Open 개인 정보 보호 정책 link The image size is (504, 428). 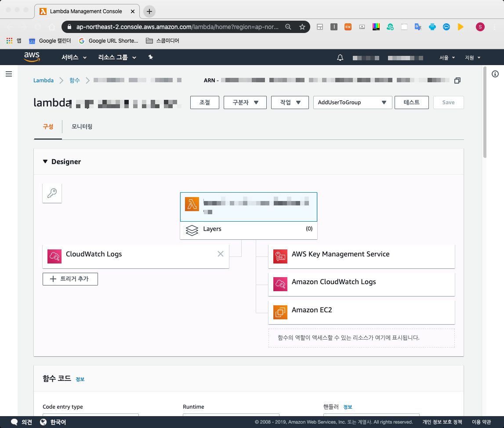(x=442, y=422)
